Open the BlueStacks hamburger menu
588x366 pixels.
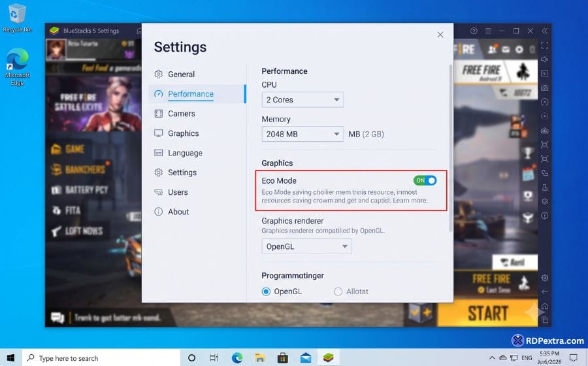[x=488, y=31]
